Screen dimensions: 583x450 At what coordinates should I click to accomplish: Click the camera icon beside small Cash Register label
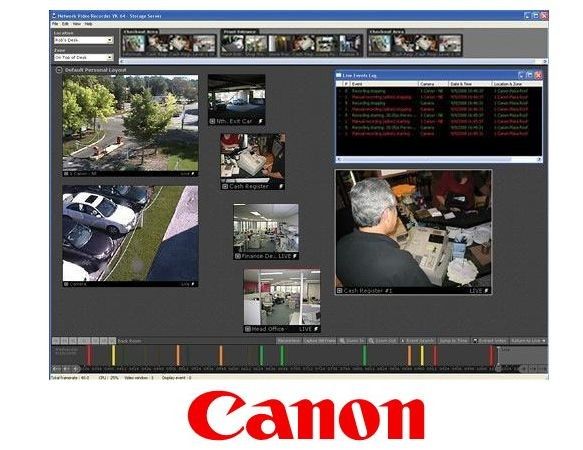[225, 186]
